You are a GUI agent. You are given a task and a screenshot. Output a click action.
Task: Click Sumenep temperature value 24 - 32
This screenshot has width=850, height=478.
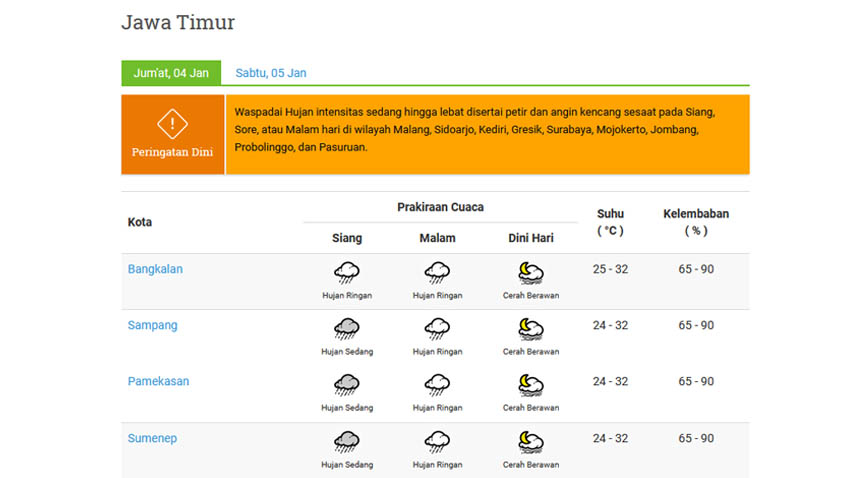610,438
